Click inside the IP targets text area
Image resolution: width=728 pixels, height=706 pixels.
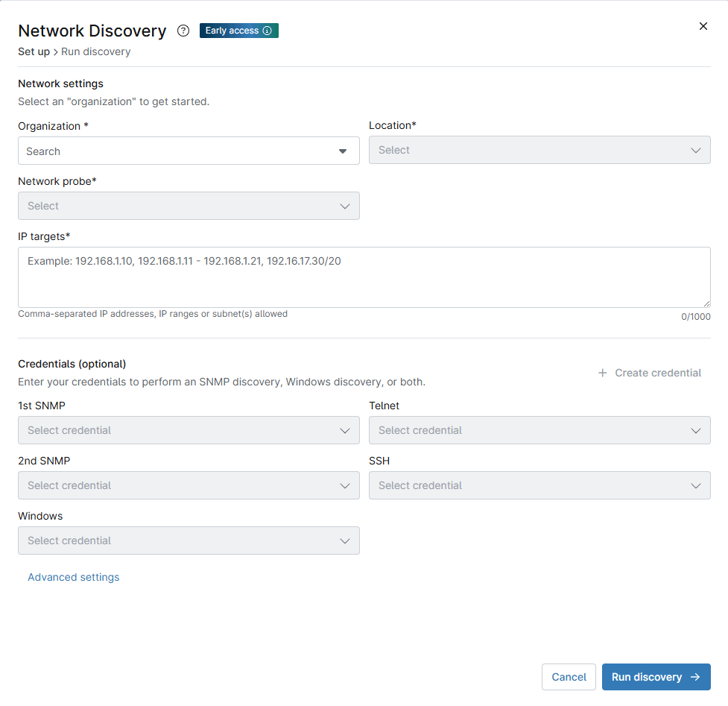[364, 276]
